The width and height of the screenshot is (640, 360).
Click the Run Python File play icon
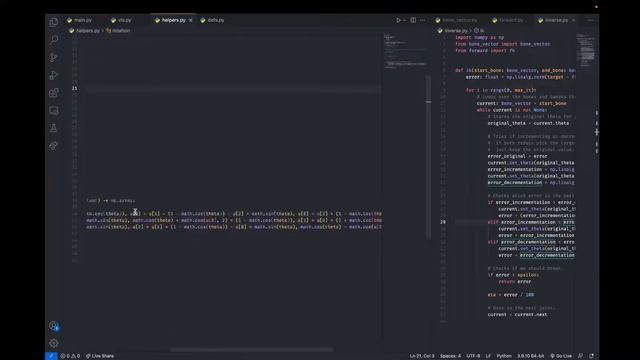click(398, 20)
